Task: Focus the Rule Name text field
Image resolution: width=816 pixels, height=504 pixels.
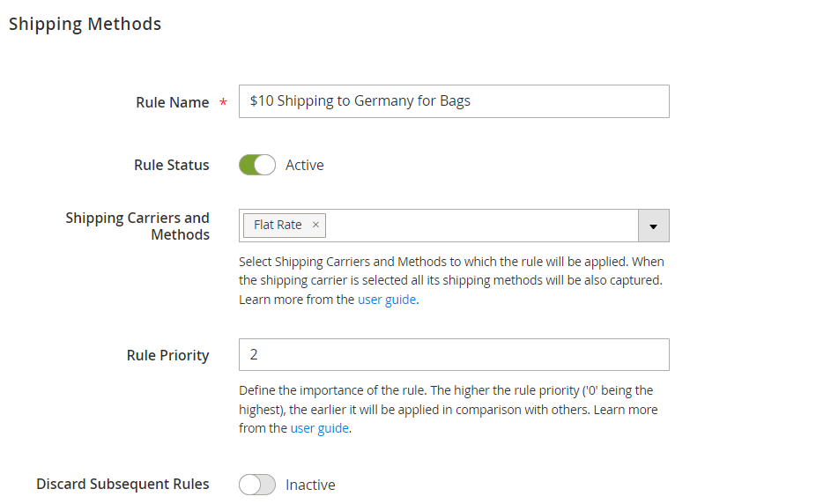Action: tap(454, 101)
